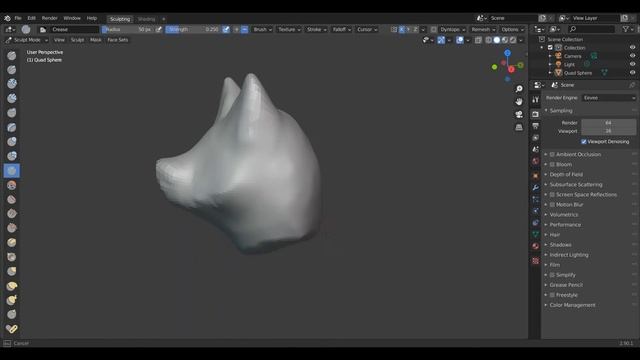Open the Material properties tab icon

coord(536,246)
